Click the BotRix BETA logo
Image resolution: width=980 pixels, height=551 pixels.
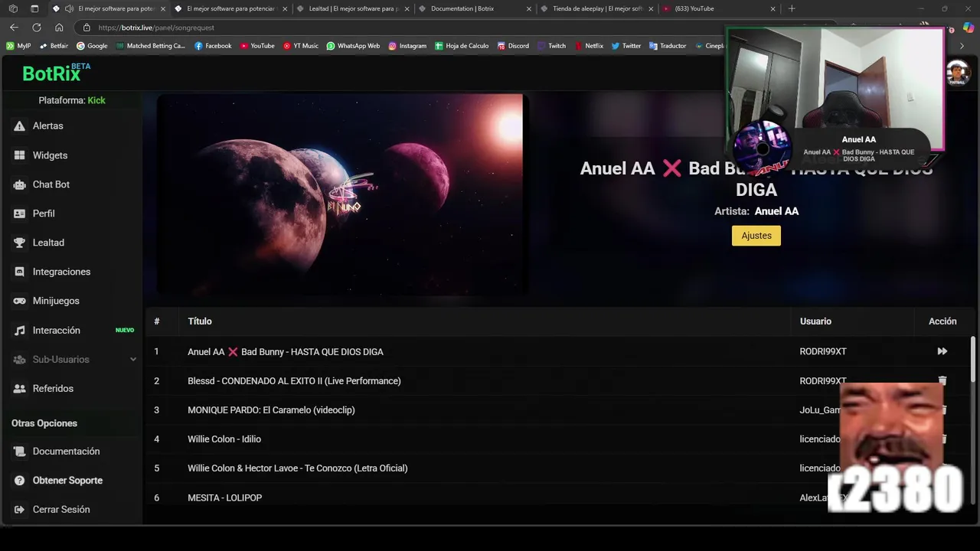[56, 73]
